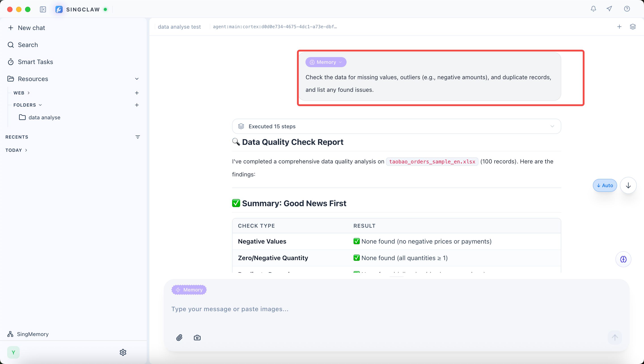This screenshot has height=364, width=644.
Task: Open SingMemory link
Action: (x=32, y=334)
